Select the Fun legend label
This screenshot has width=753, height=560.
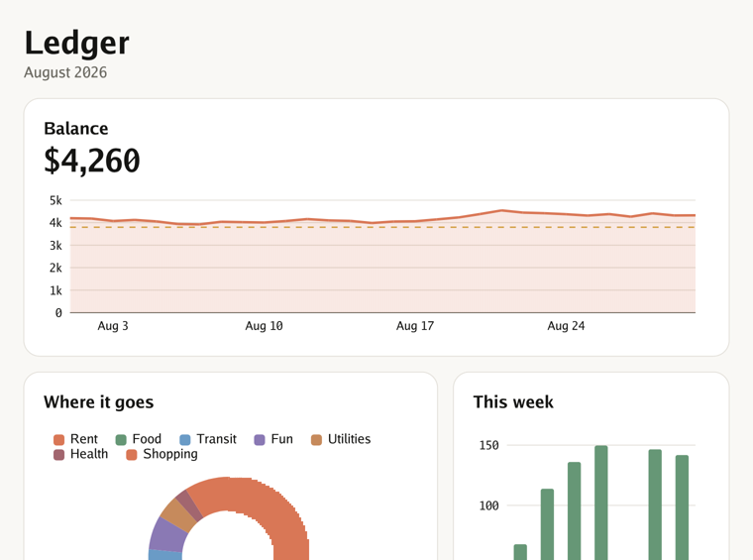(282, 439)
